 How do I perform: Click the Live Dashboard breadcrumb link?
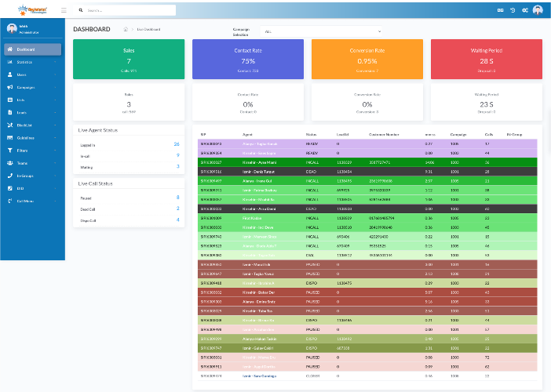[x=148, y=29]
